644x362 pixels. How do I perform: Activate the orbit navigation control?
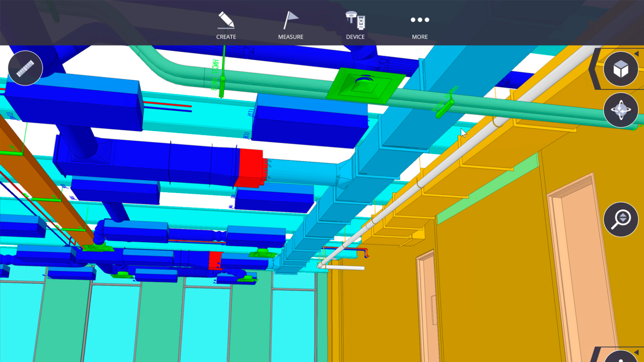coord(621,110)
